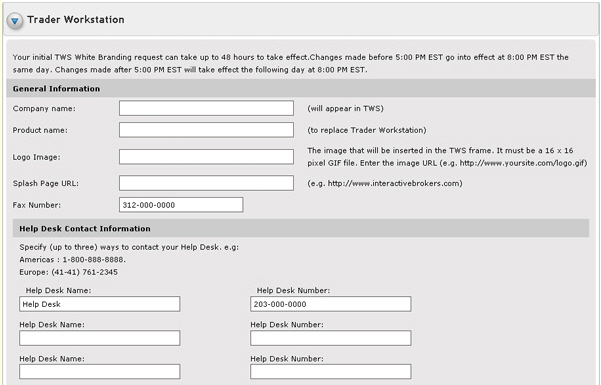Click the Company name label
Screen dimensions: 601x385
click(44, 109)
